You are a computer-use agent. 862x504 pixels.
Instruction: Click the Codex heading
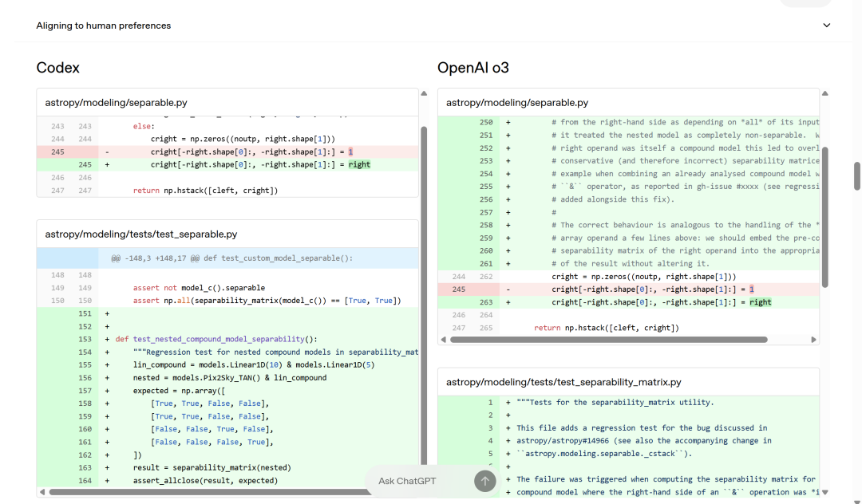pyautogui.click(x=57, y=68)
